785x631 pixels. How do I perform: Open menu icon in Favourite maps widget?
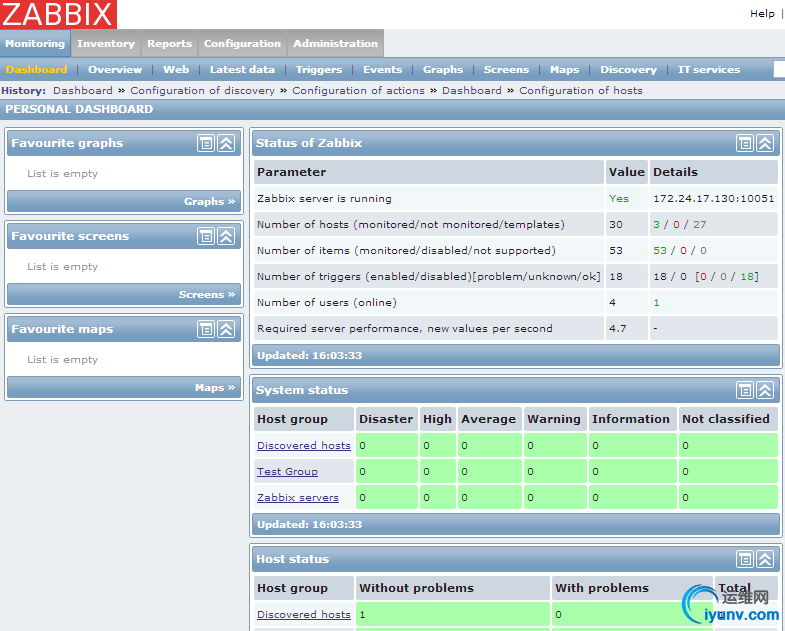[205, 330]
